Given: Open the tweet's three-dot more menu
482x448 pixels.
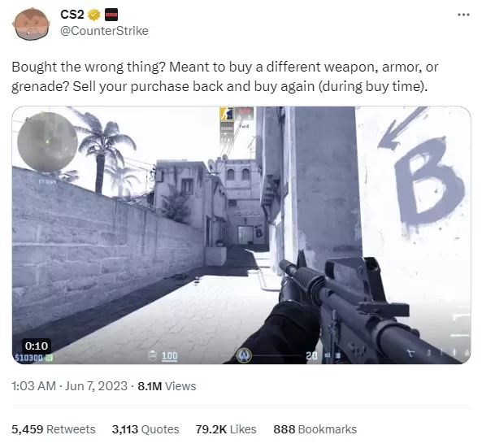Looking at the screenshot, I should [463, 15].
